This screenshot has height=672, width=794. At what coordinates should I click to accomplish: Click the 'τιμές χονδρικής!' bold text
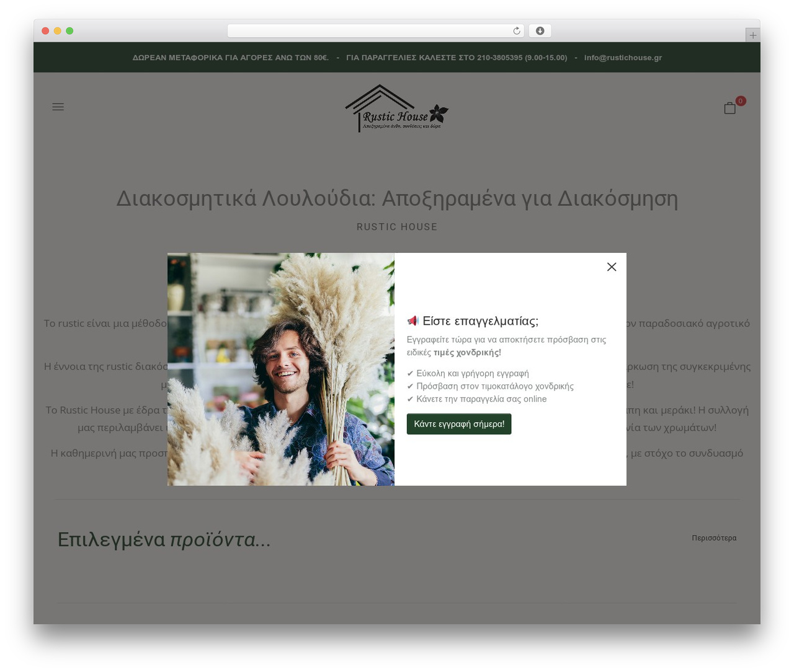(x=467, y=353)
